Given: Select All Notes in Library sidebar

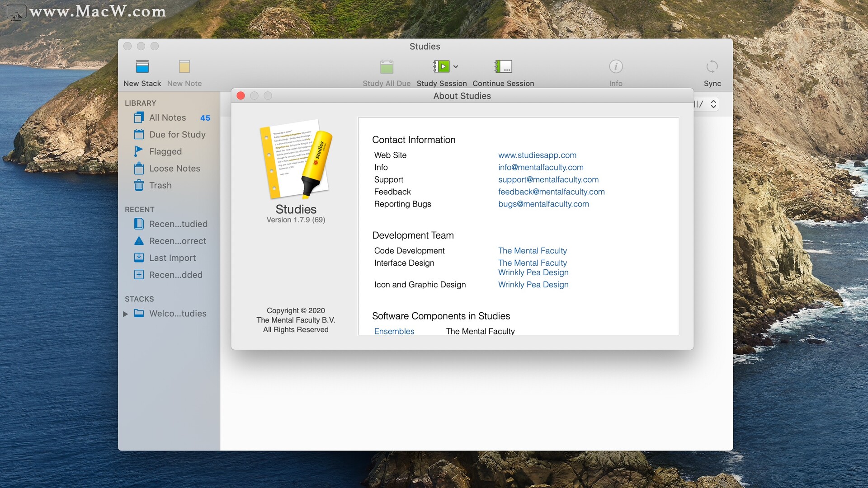Looking at the screenshot, I should click(x=168, y=117).
